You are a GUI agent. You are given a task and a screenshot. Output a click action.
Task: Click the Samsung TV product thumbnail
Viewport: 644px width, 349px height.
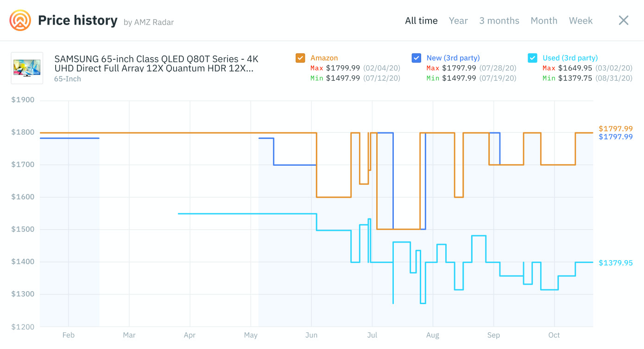pyautogui.click(x=26, y=68)
